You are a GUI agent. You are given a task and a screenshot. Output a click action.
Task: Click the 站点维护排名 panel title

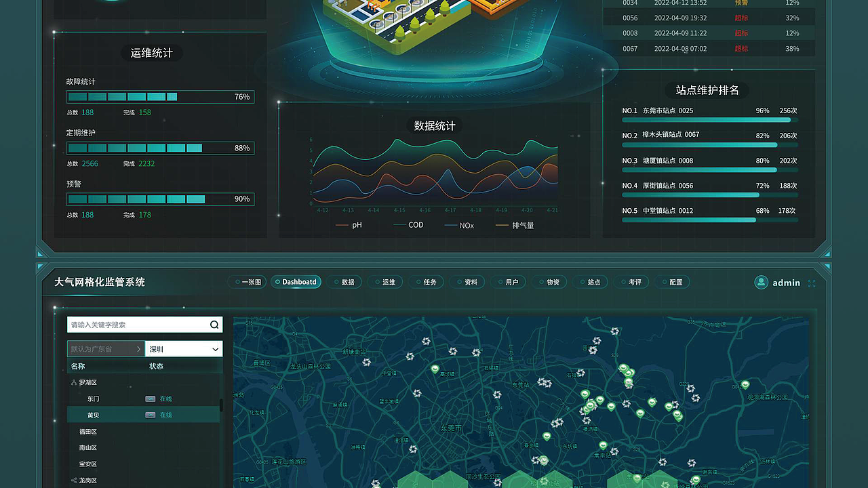pyautogui.click(x=707, y=90)
